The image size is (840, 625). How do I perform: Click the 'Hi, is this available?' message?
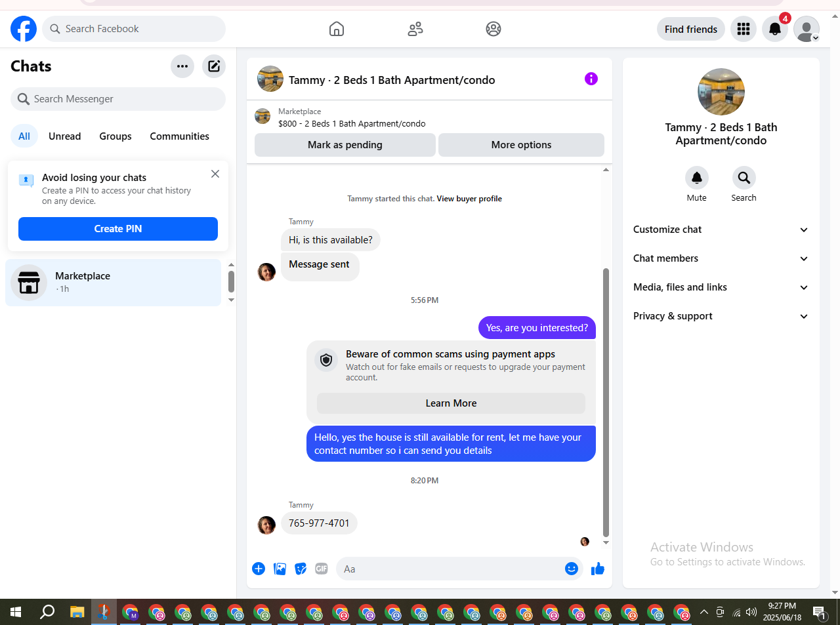click(331, 240)
